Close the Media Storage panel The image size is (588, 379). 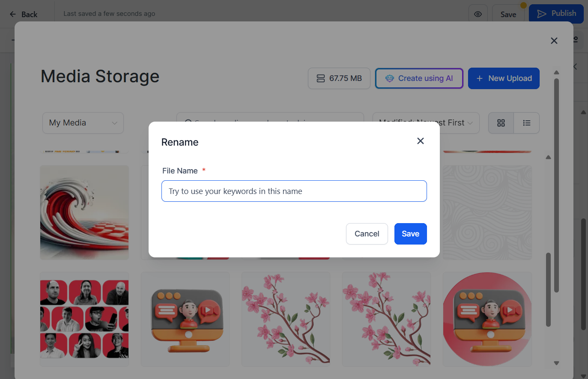[x=554, y=41]
